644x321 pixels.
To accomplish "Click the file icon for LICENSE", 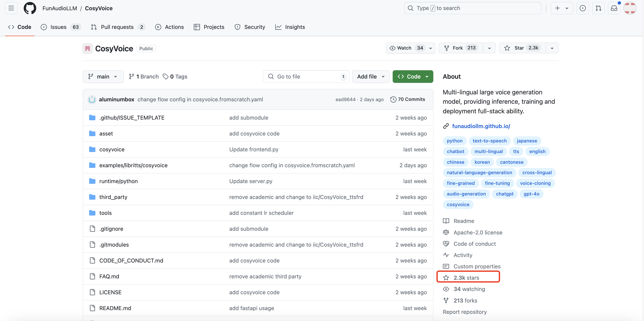I will point(92,292).
